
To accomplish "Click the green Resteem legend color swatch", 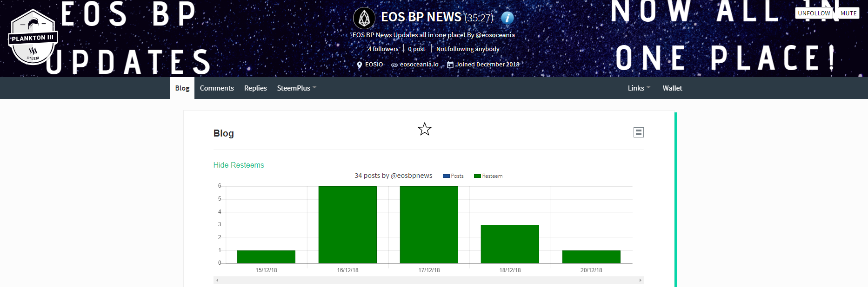I will [477, 176].
